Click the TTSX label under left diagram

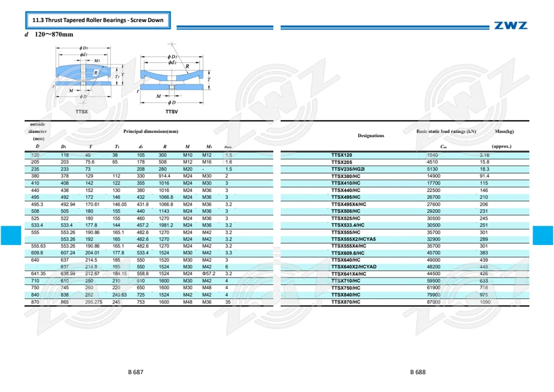pos(82,111)
